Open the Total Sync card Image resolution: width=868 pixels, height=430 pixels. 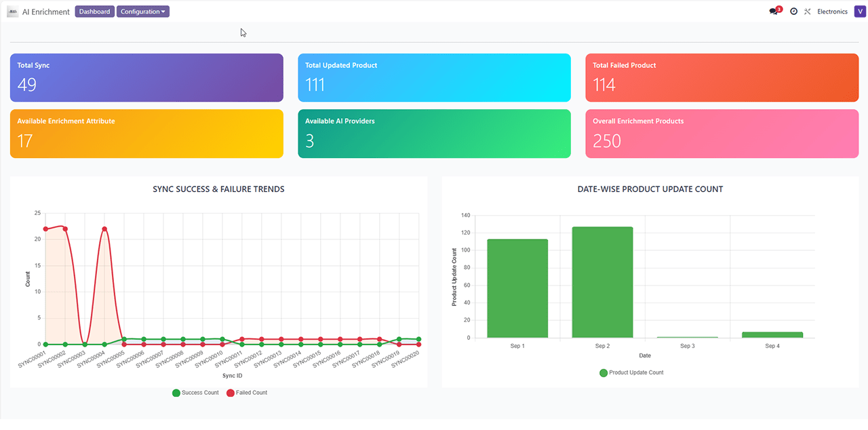(x=146, y=77)
